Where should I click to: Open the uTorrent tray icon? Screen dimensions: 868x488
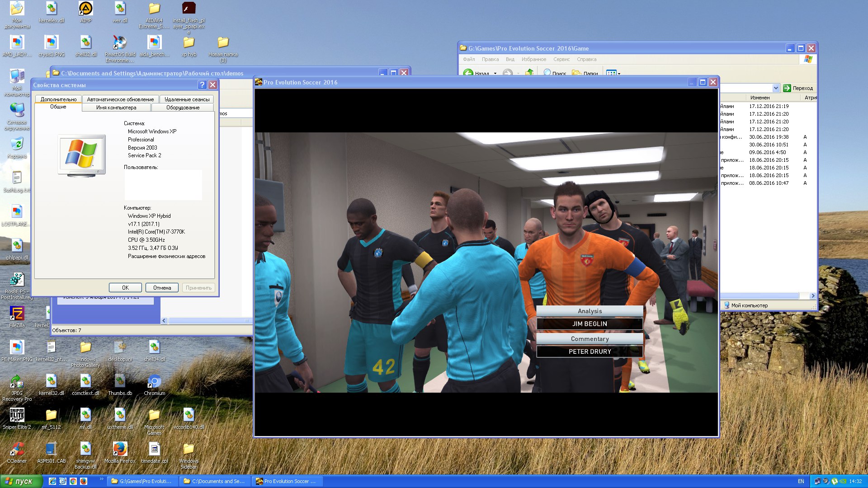click(x=835, y=481)
